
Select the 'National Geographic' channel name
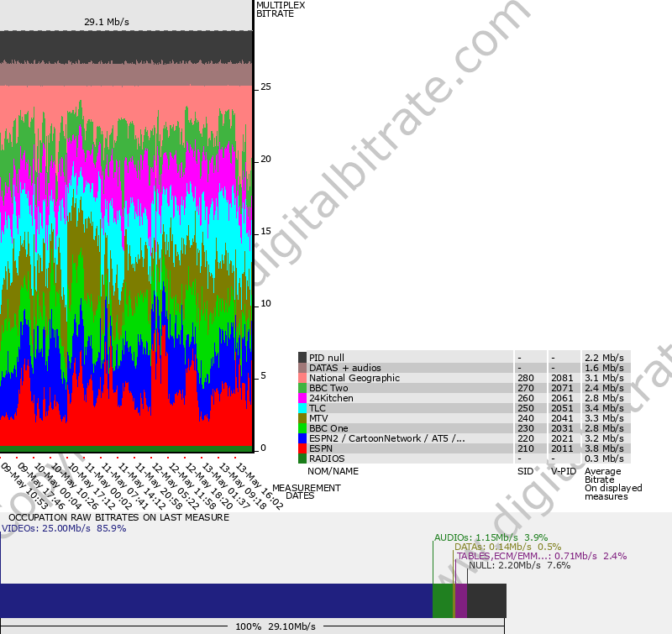[x=354, y=378]
